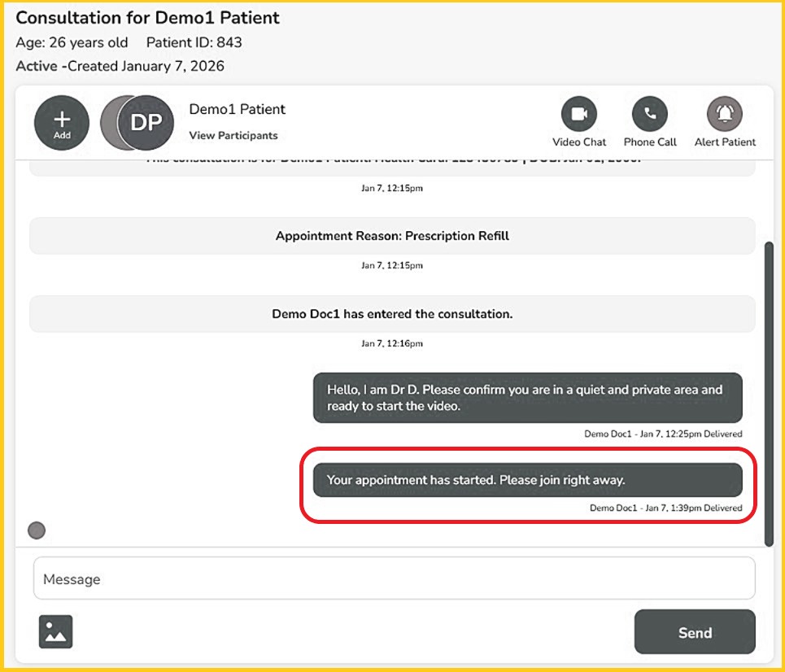785x672 pixels.
Task: Click the Consultation for Demo1 Patient heading
Action: click(x=147, y=17)
